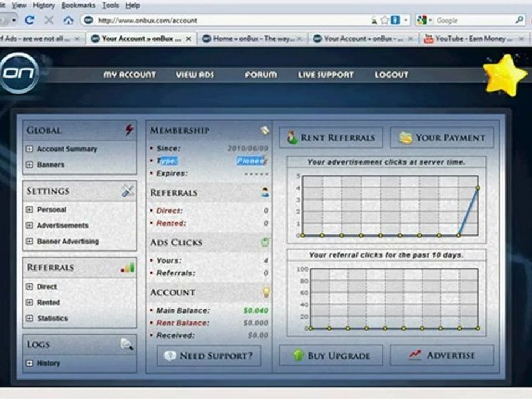Open the Forum link
Image resolution: width=532 pixels, height=399 pixels.
coord(261,75)
